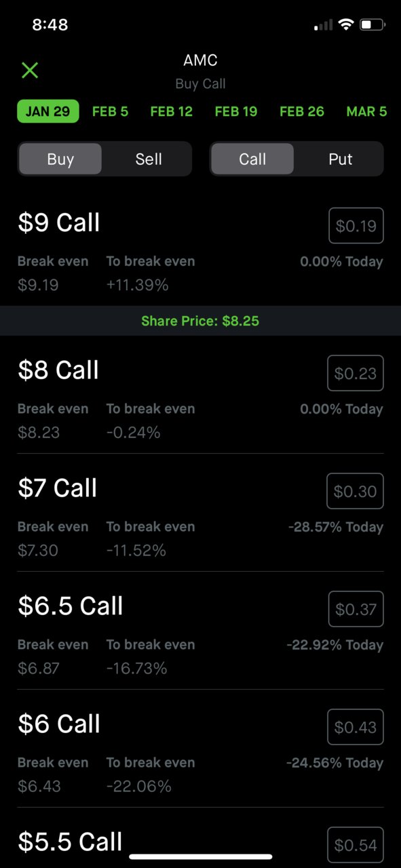Close the AMC options screen with X
The image size is (401, 868).
30,70
